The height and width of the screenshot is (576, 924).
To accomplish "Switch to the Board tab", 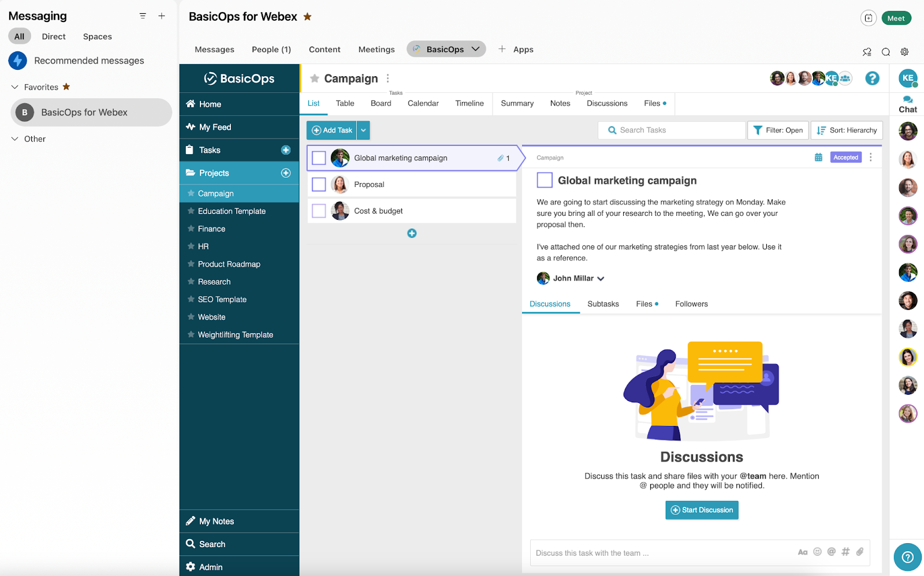I will tap(381, 103).
